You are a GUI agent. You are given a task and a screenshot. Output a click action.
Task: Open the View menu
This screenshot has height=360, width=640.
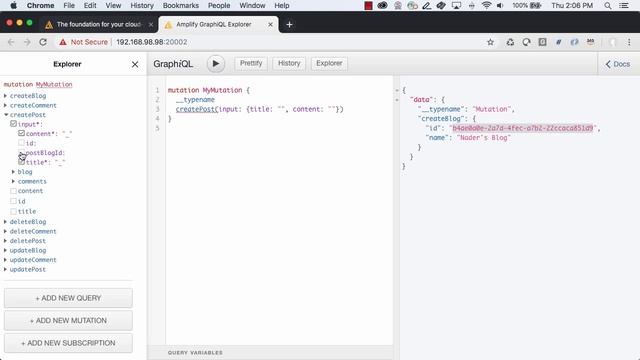click(x=113, y=5)
